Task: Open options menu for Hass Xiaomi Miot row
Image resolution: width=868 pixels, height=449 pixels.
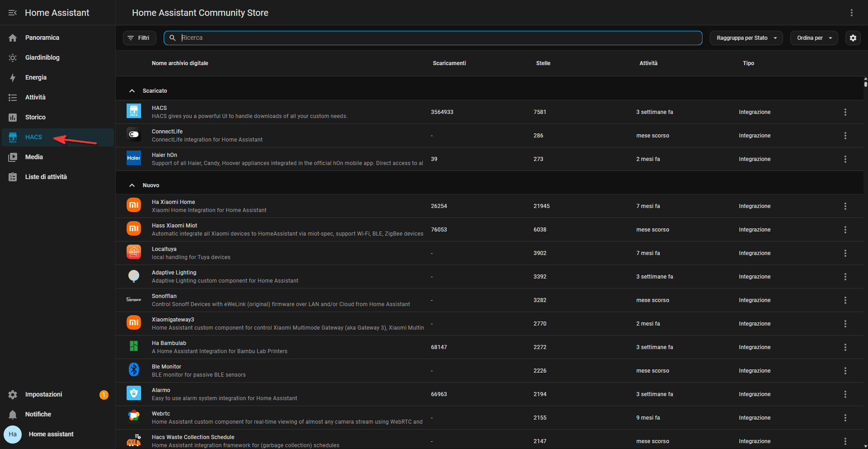Action: tap(845, 230)
